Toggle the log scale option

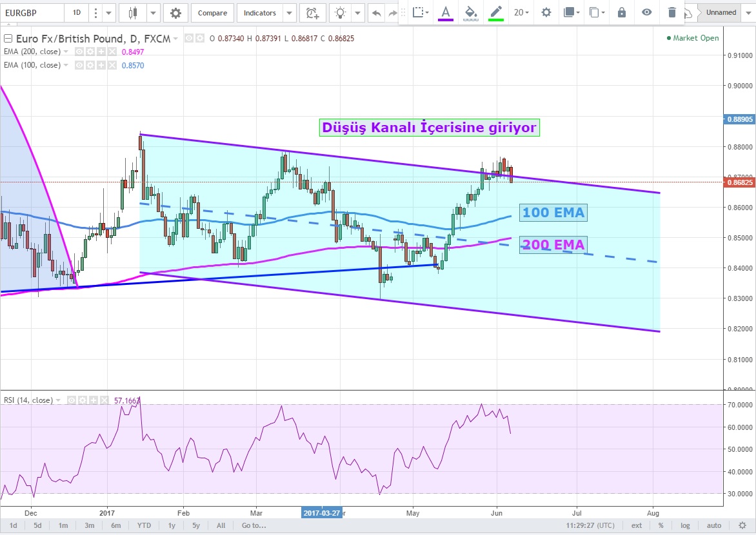pyautogui.click(x=685, y=525)
